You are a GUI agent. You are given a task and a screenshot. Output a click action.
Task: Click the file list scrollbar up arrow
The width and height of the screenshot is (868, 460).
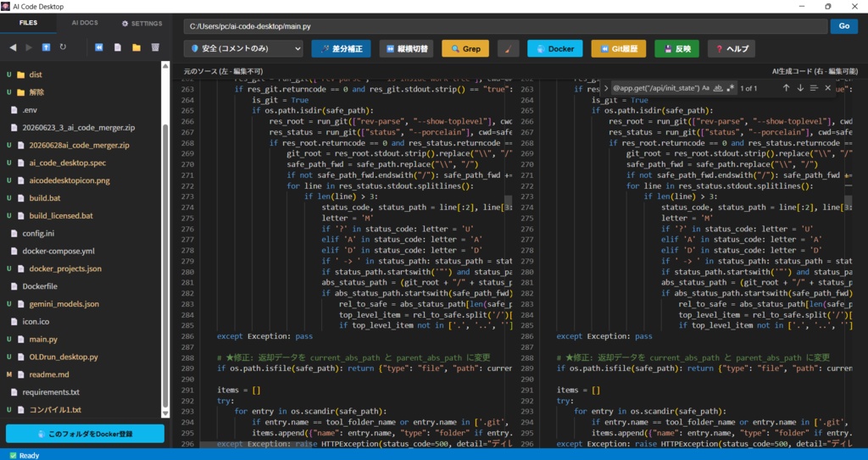[x=165, y=66]
